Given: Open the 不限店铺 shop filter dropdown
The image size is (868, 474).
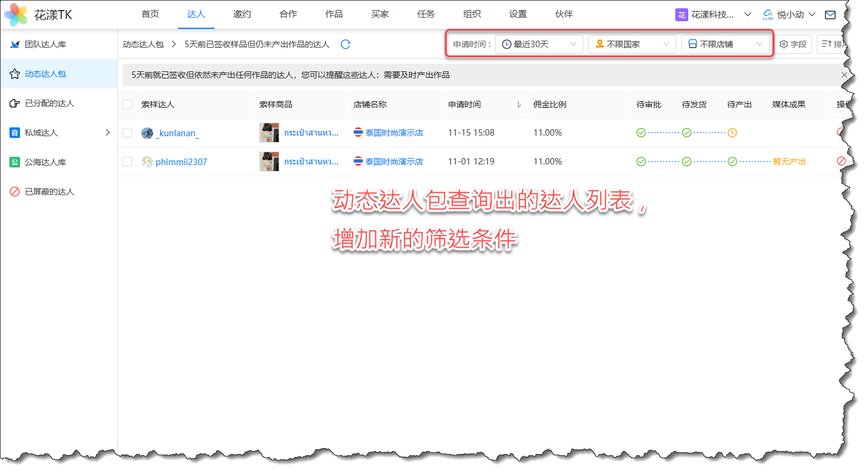Looking at the screenshot, I should click(725, 44).
